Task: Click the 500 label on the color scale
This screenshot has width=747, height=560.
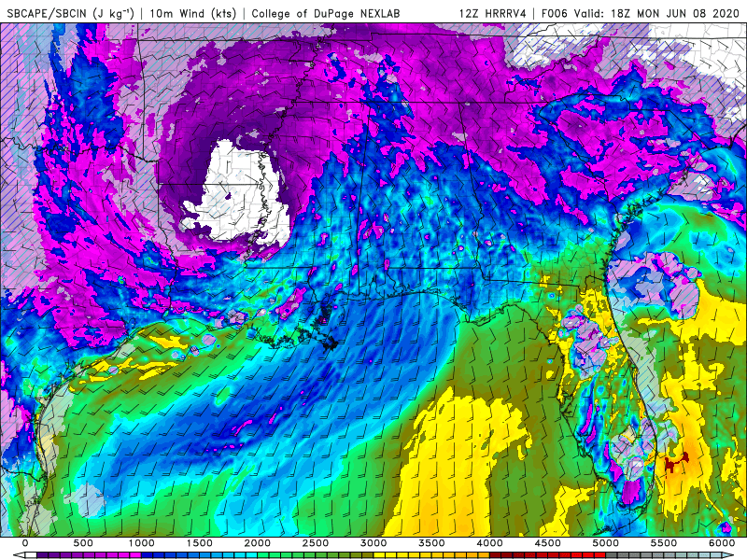Action: click(83, 543)
